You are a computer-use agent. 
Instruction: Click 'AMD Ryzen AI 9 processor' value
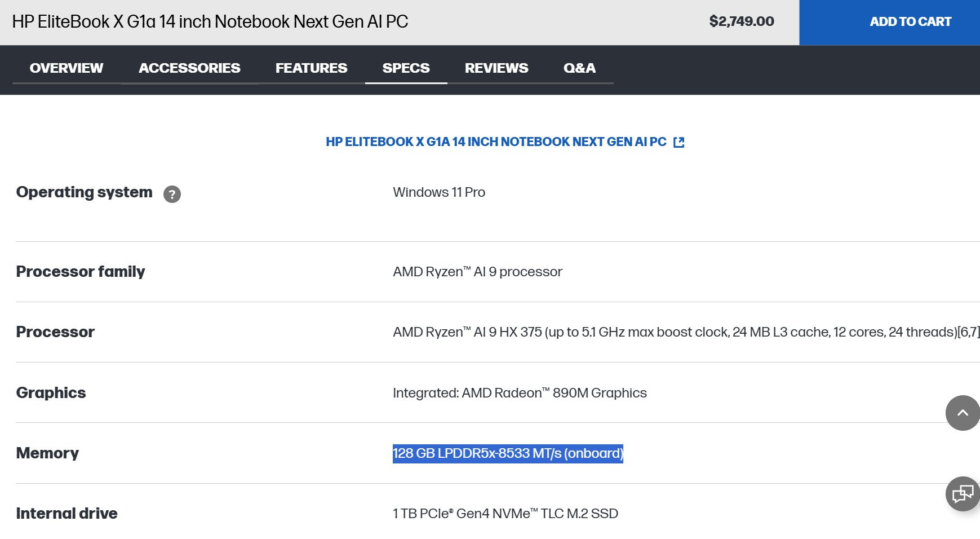(x=477, y=272)
